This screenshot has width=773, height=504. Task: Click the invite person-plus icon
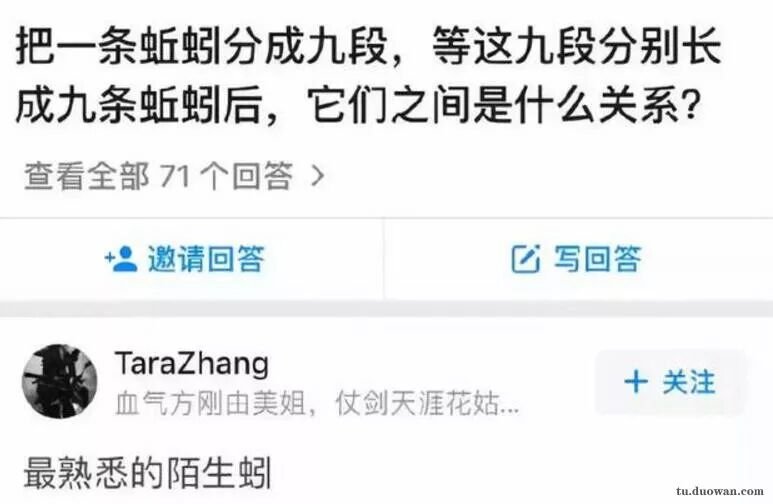[x=121, y=258]
